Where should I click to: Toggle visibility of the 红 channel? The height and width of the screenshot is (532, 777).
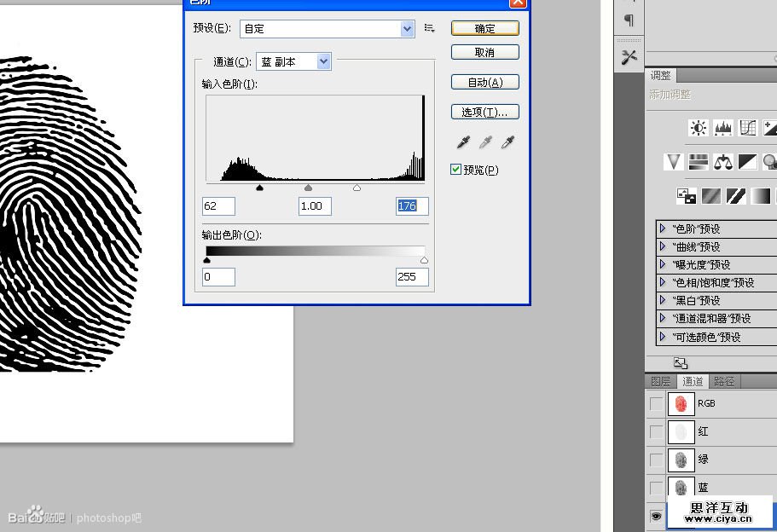click(656, 431)
